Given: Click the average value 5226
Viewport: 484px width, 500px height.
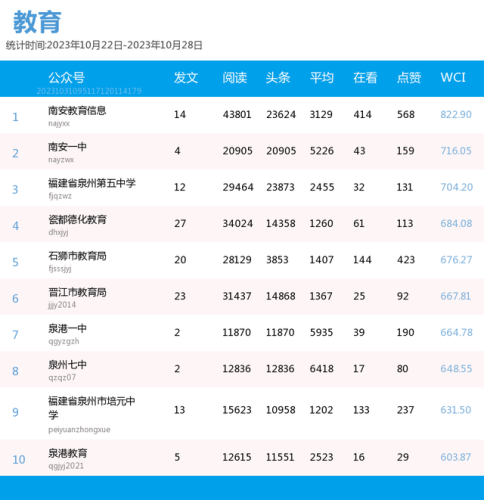Looking at the screenshot, I should coord(322,151).
